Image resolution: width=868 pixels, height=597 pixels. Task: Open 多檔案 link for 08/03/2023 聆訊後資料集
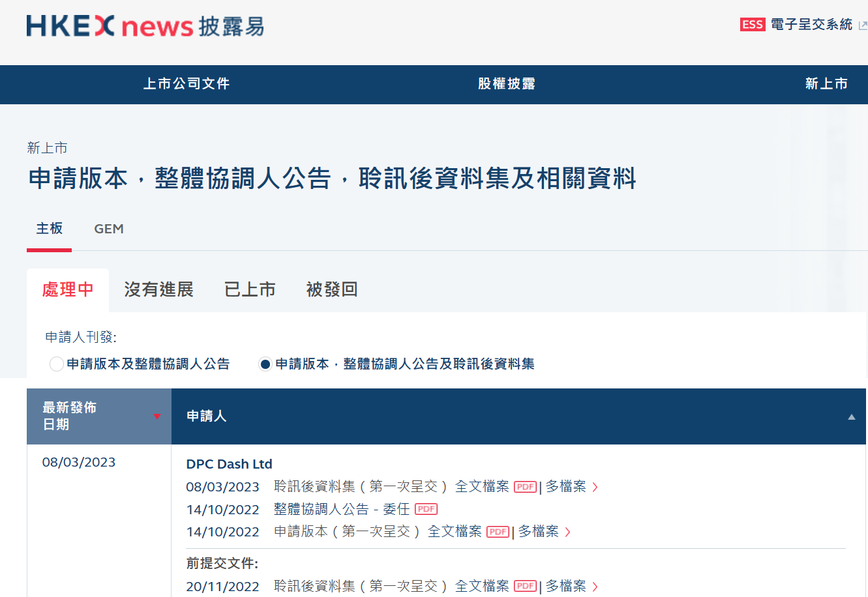pos(565,487)
